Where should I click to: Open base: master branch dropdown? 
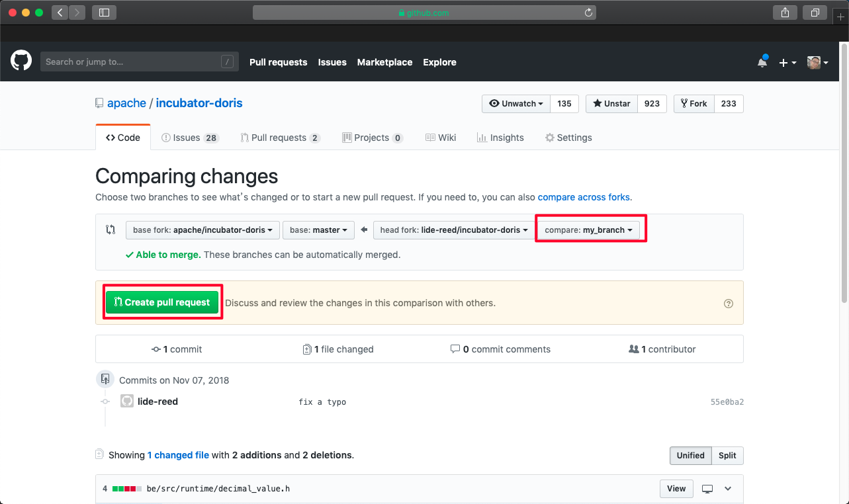pyautogui.click(x=319, y=230)
